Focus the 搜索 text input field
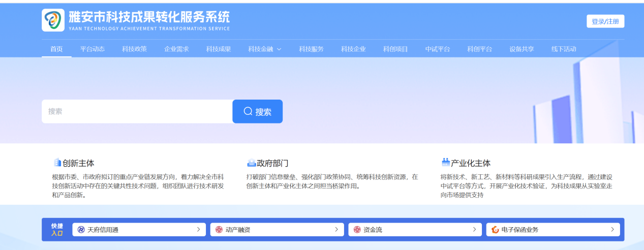This screenshot has height=250, width=644. click(x=137, y=111)
